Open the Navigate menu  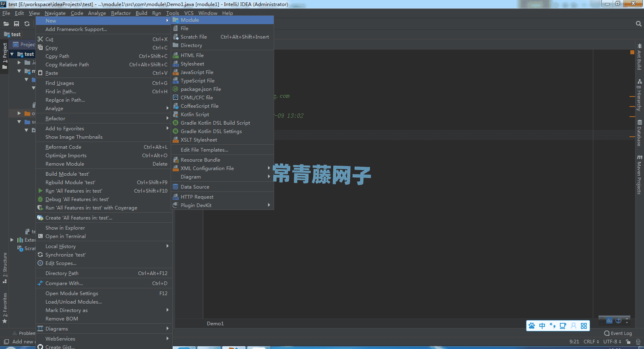pos(55,13)
